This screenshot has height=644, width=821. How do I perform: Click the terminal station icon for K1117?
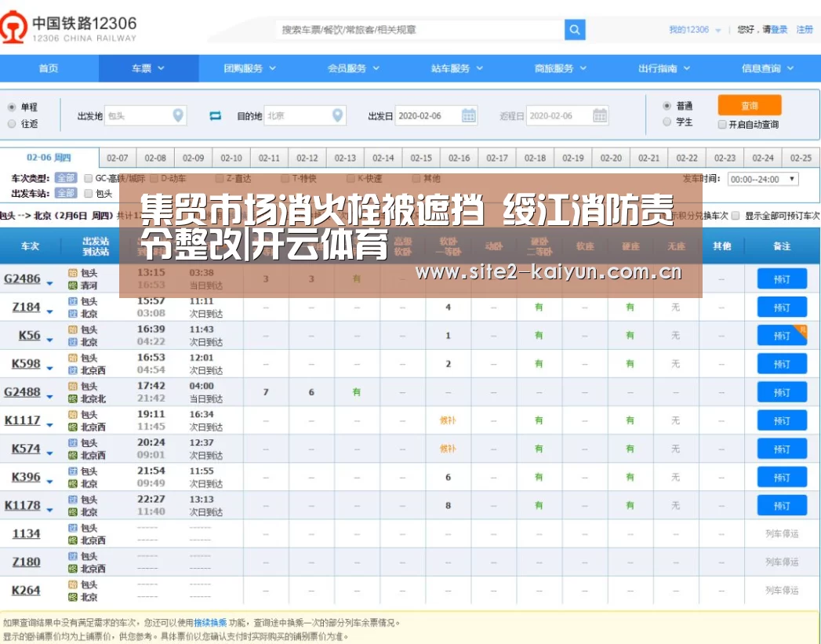(73, 427)
